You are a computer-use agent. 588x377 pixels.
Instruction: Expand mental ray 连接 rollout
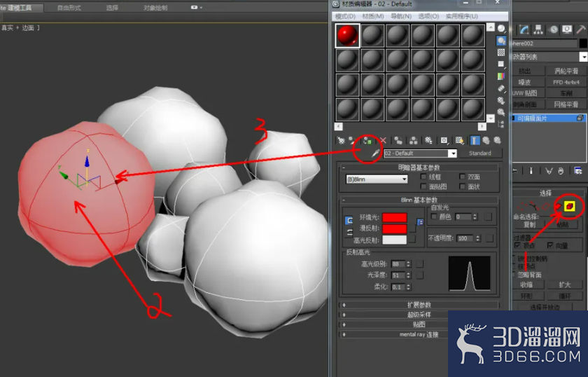(419, 334)
